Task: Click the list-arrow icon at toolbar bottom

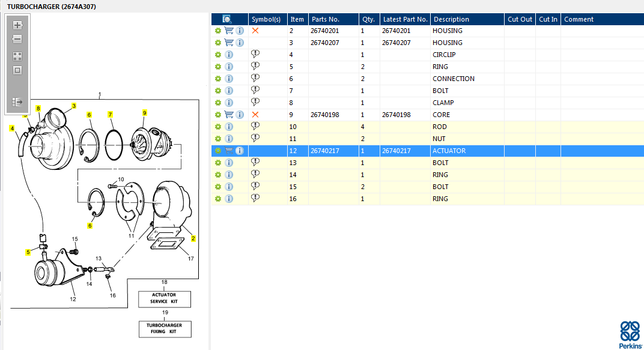Action: pyautogui.click(x=17, y=101)
